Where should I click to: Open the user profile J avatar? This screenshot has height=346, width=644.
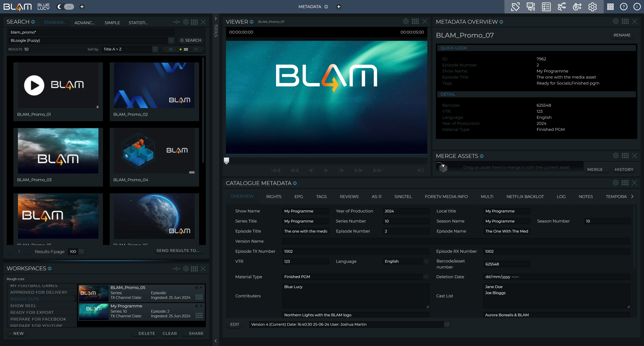click(x=637, y=7)
